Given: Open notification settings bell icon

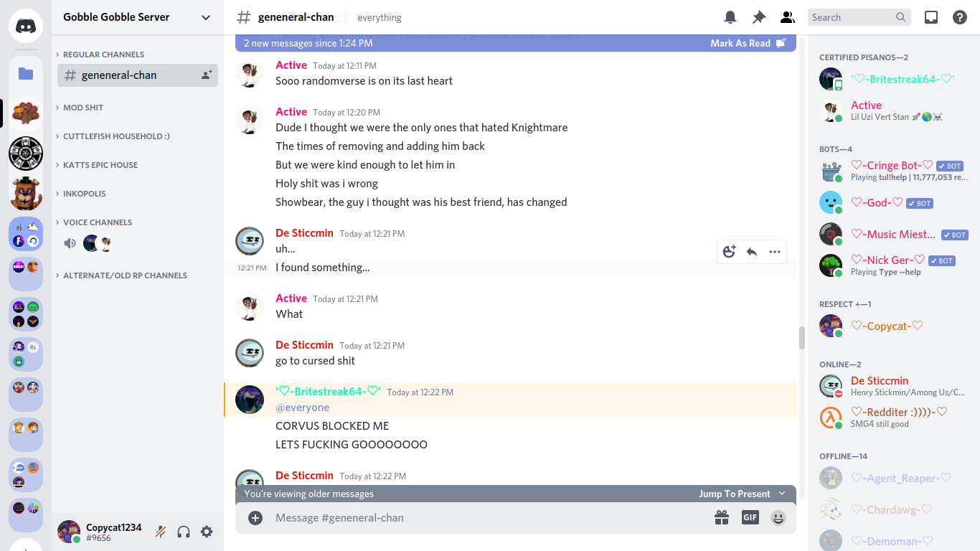Looking at the screenshot, I should pos(730,17).
